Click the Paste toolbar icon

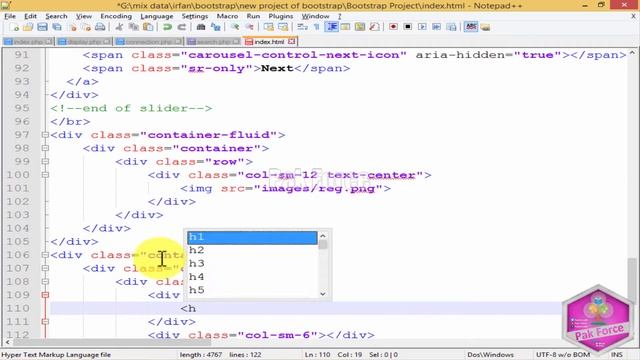point(148,27)
